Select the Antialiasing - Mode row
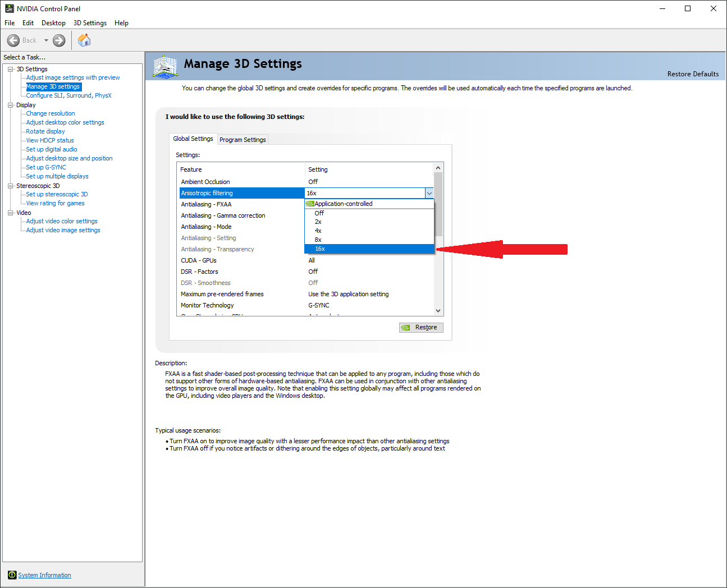The width and height of the screenshot is (727, 588). [x=241, y=227]
